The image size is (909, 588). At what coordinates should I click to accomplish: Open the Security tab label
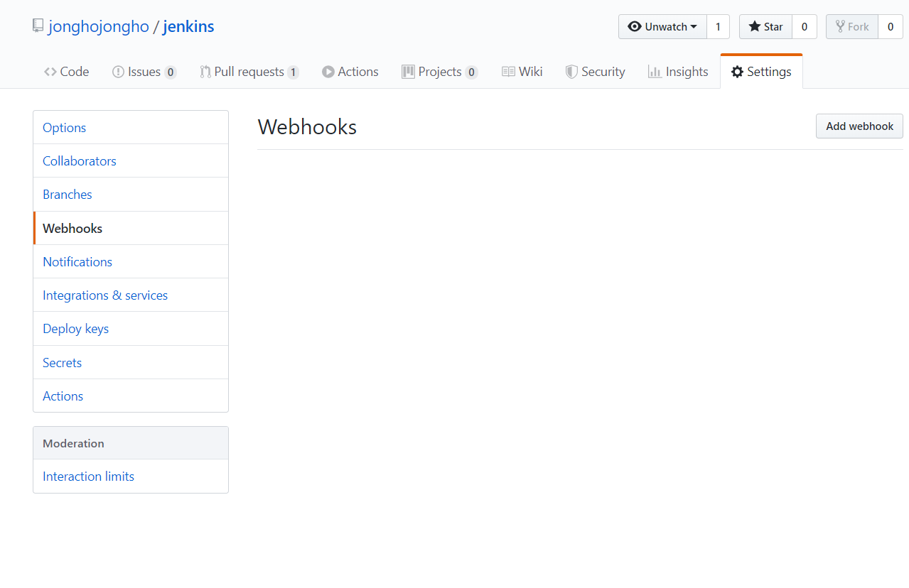pyautogui.click(x=603, y=72)
